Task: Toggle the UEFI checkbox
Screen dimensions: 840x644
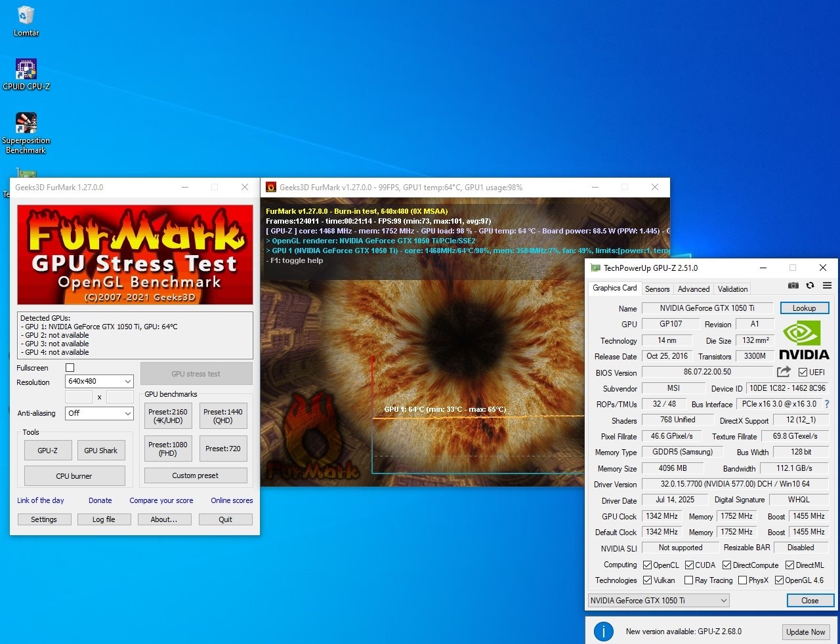Action: [803, 372]
